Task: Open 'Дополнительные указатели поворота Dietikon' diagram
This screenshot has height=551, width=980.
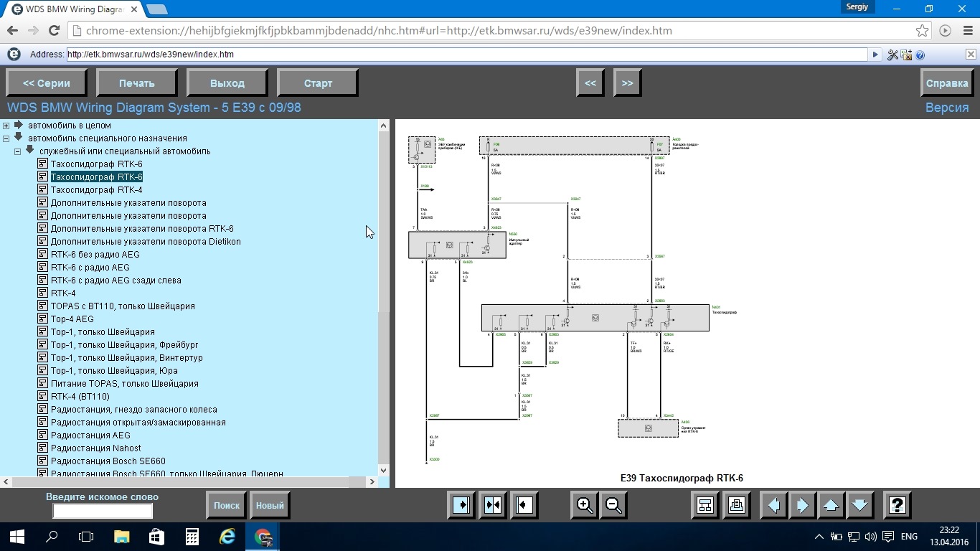Action: pos(146,242)
